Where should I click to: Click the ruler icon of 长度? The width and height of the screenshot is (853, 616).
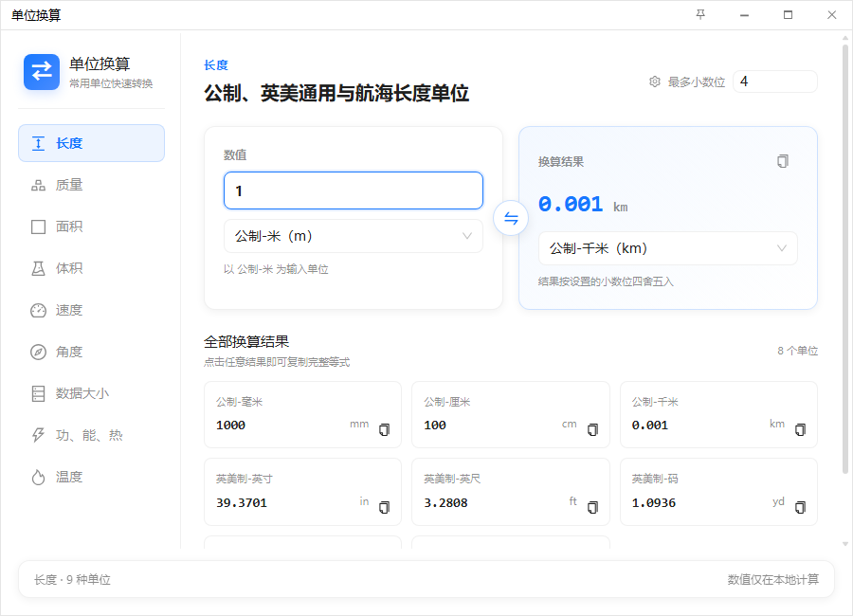click(38, 143)
